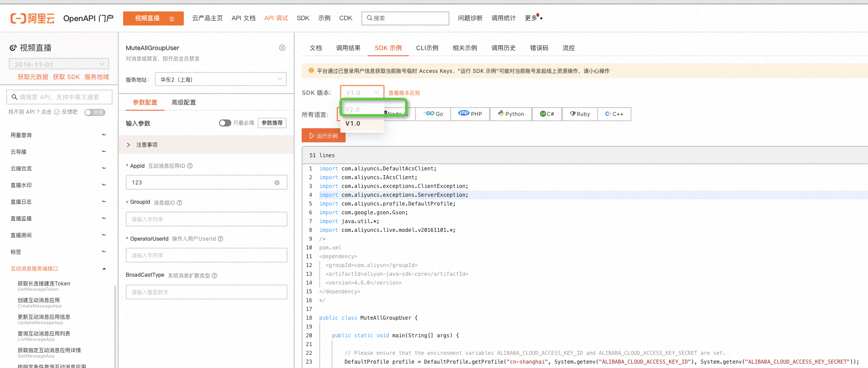Open the 更多 dropdown in top navigation
Image resolution: width=868 pixels, height=368 pixels.
(x=533, y=18)
